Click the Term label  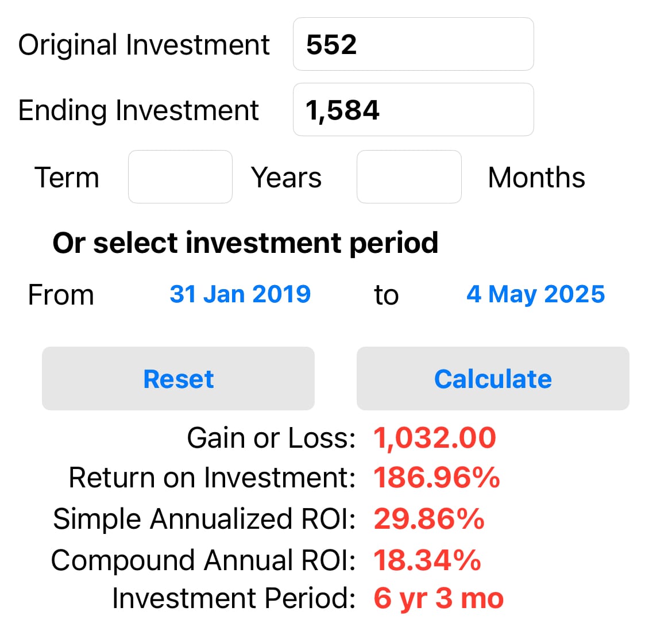tap(67, 178)
